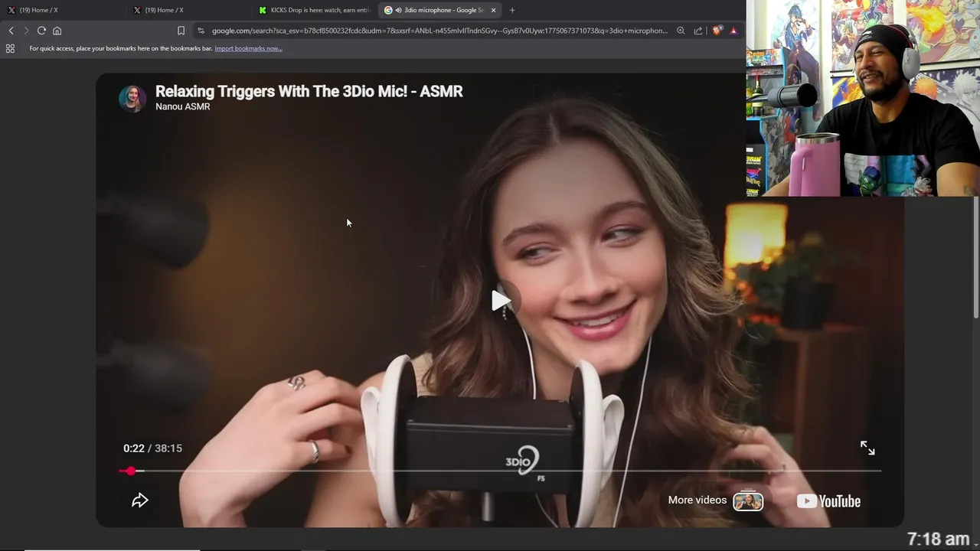980x551 pixels.
Task: Share the video with the arrow icon
Action: pos(139,500)
